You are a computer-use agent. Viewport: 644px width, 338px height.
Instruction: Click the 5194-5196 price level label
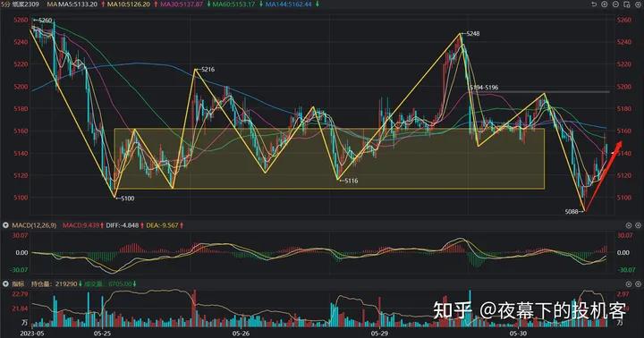[484, 88]
